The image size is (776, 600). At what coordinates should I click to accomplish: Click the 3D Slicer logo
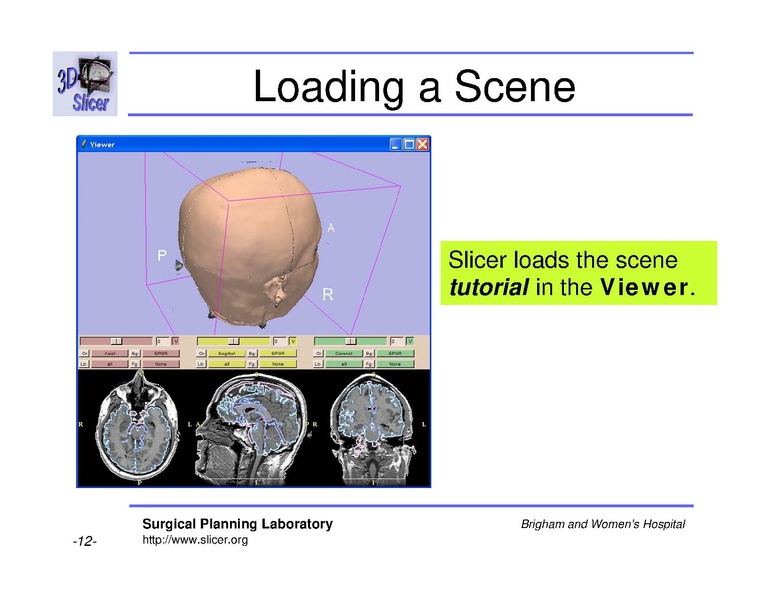coord(85,84)
